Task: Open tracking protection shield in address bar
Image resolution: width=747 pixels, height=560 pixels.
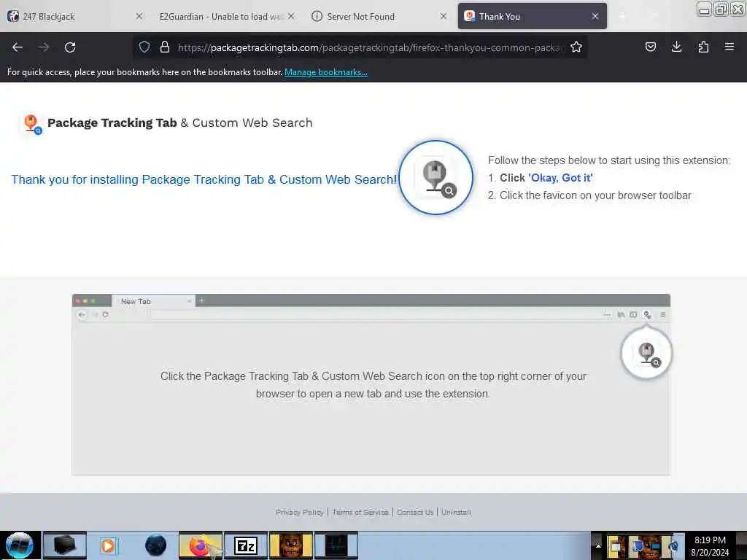Action: pyautogui.click(x=144, y=47)
